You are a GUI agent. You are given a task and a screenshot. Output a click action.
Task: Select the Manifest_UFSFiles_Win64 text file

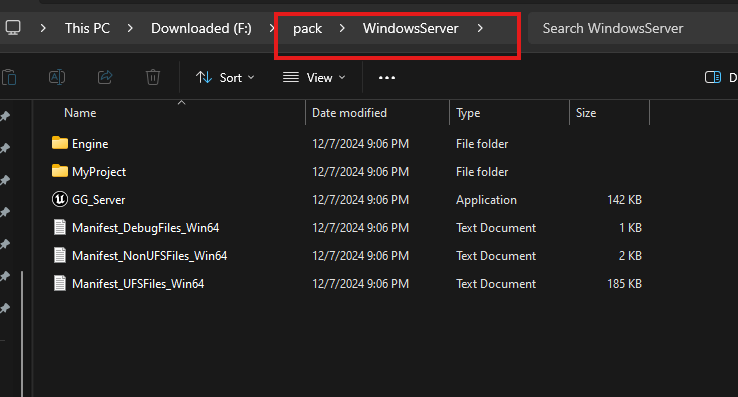coord(138,284)
